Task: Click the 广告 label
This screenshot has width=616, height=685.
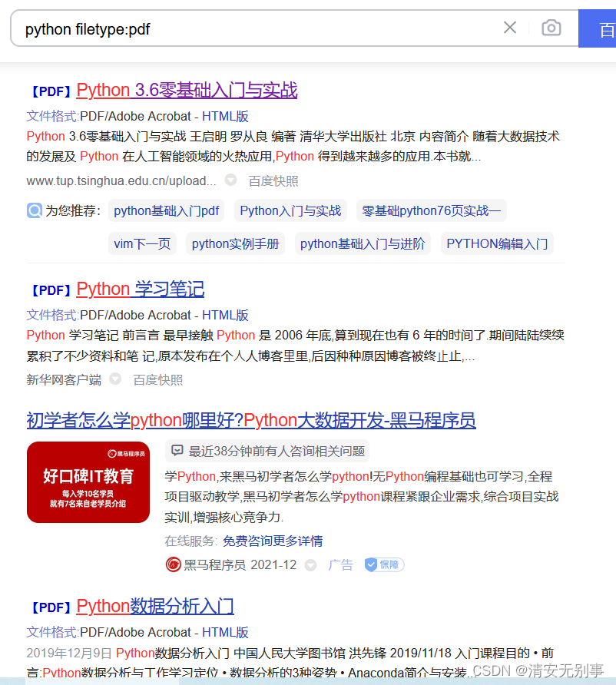Action: [x=340, y=565]
